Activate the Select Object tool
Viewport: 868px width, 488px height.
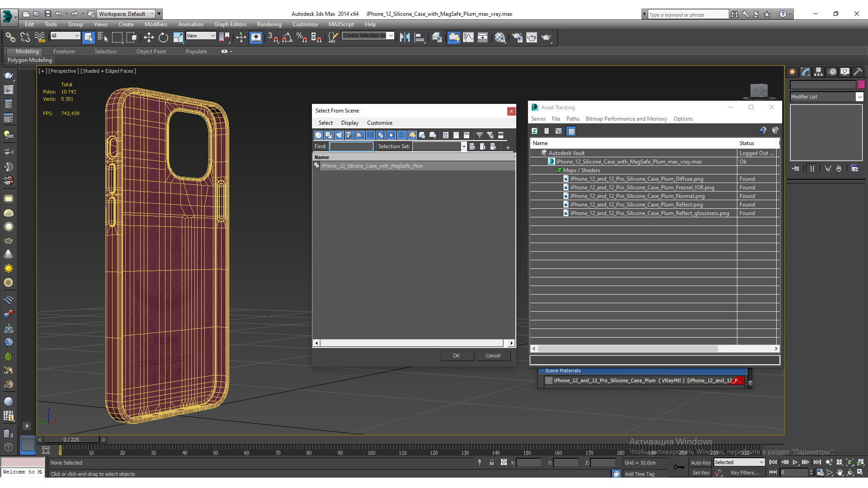point(89,38)
